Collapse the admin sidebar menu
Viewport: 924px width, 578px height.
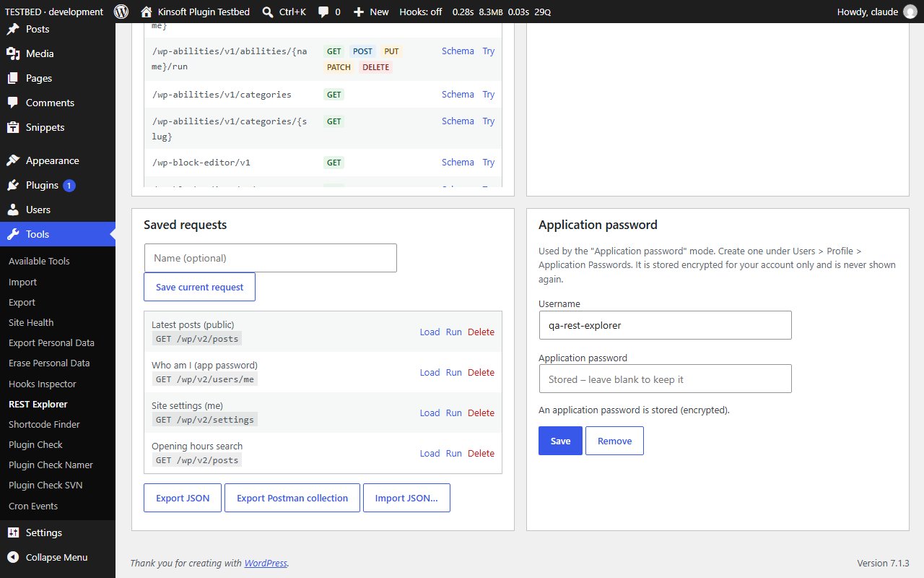[x=58, y=557]
